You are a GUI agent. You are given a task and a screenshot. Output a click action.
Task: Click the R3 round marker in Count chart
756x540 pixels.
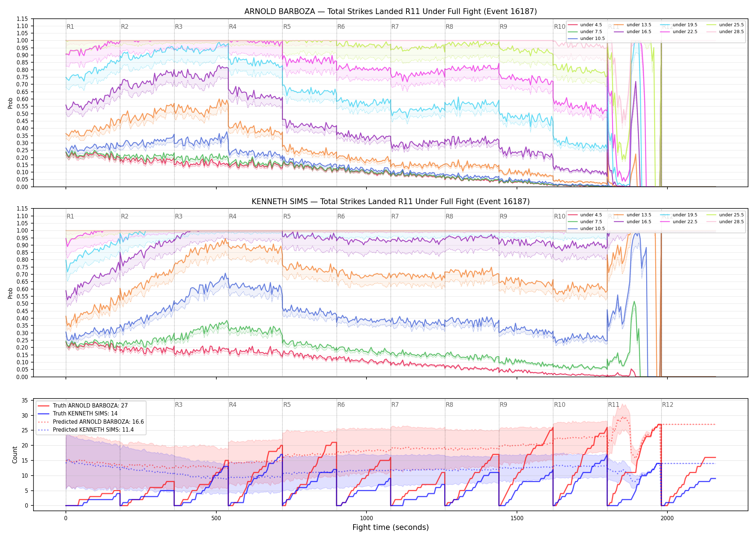pos(179,405)
